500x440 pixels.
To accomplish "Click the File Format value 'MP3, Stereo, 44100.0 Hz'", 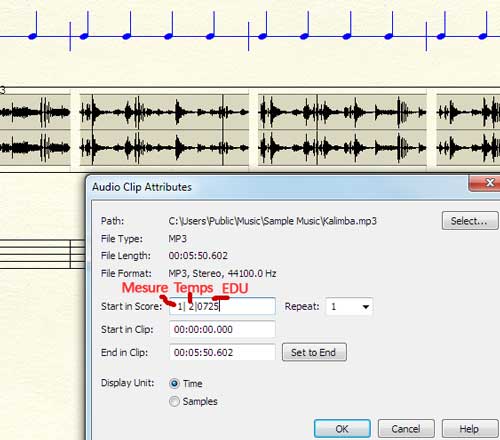I will coord(222,273).
